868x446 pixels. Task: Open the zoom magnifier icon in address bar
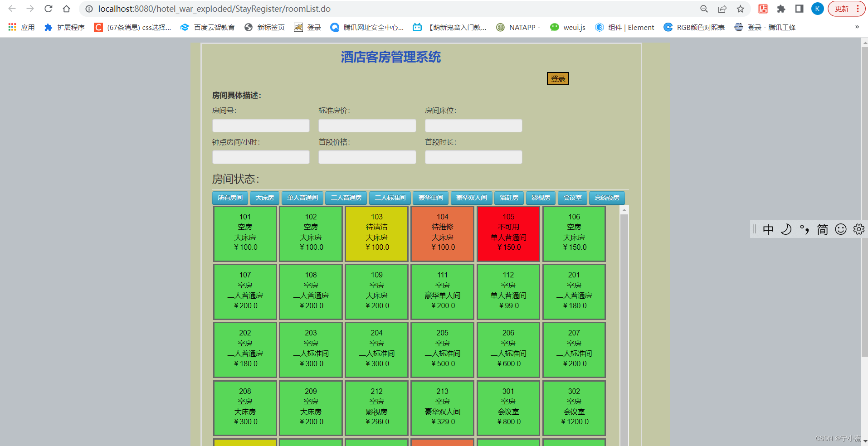704,9
